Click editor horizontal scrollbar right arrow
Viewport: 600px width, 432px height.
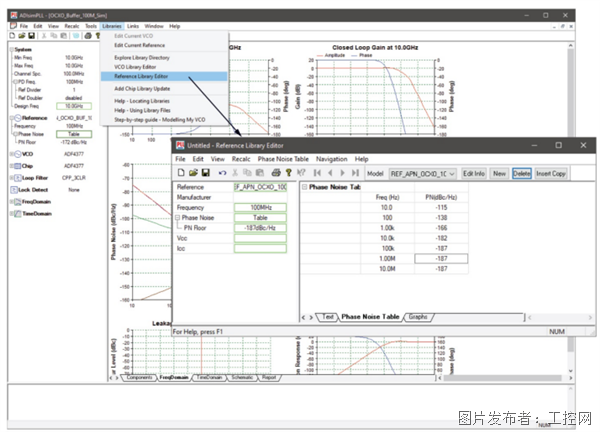coord(590,317)
